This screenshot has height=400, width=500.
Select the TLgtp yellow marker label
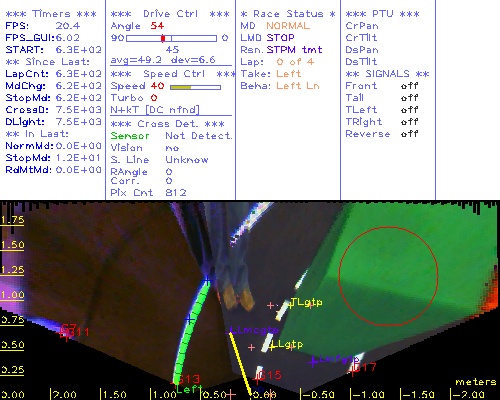306,302
